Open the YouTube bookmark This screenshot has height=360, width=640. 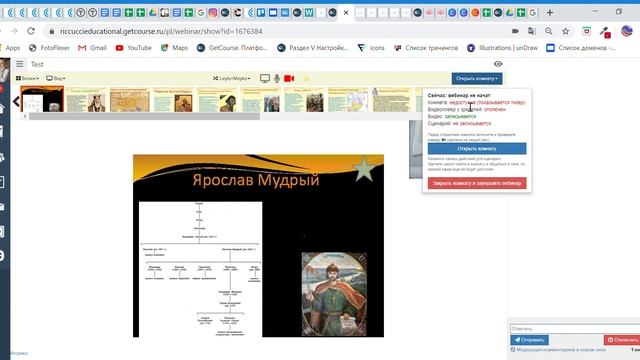coord(133,48)
